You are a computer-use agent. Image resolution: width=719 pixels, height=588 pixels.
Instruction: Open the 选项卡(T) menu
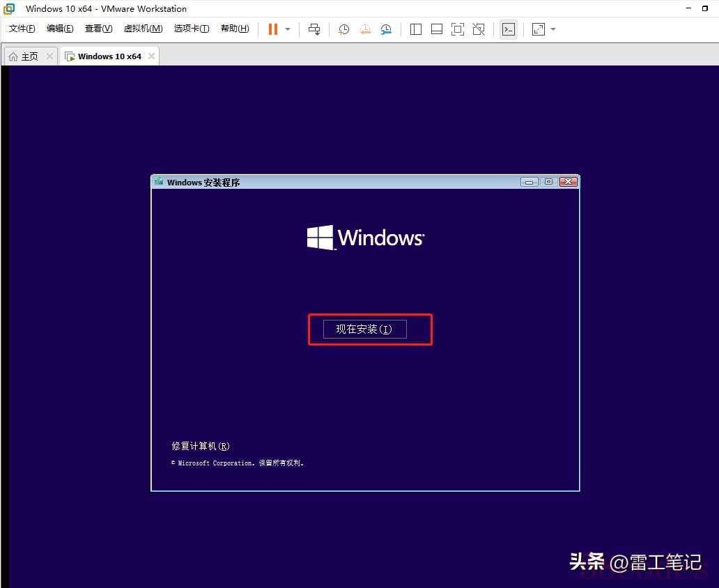[x=192, y=29]
